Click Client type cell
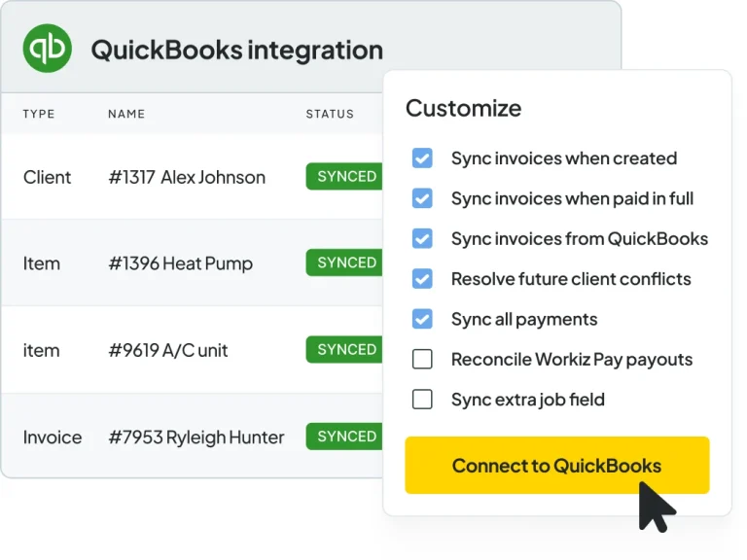The height and width of the screenshot is (560, 747). 47,177
